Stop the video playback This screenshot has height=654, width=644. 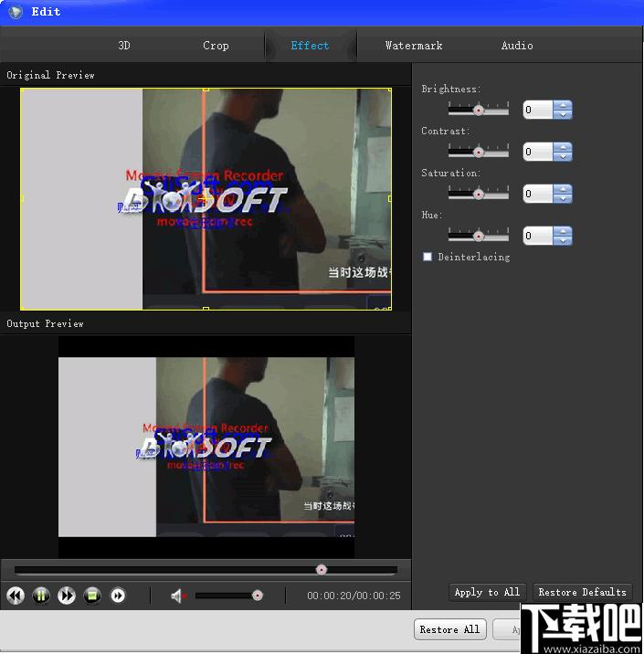pyautogui.click(x=92, y=596)
